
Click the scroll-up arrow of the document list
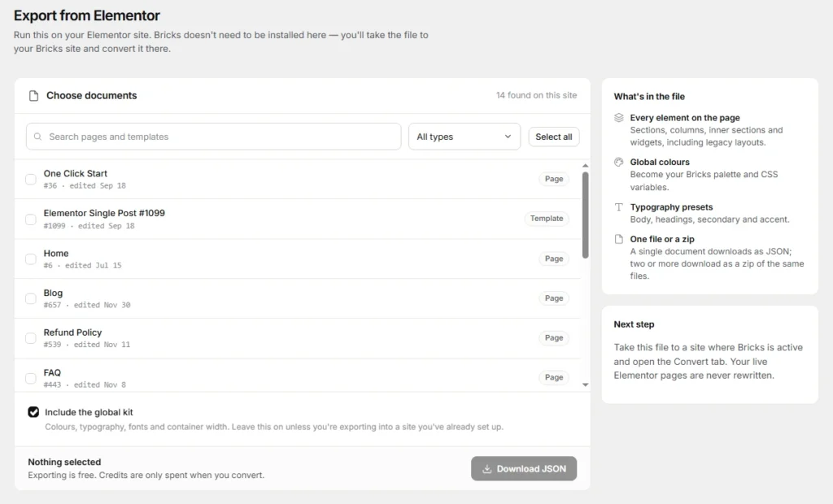pos(586,166)
